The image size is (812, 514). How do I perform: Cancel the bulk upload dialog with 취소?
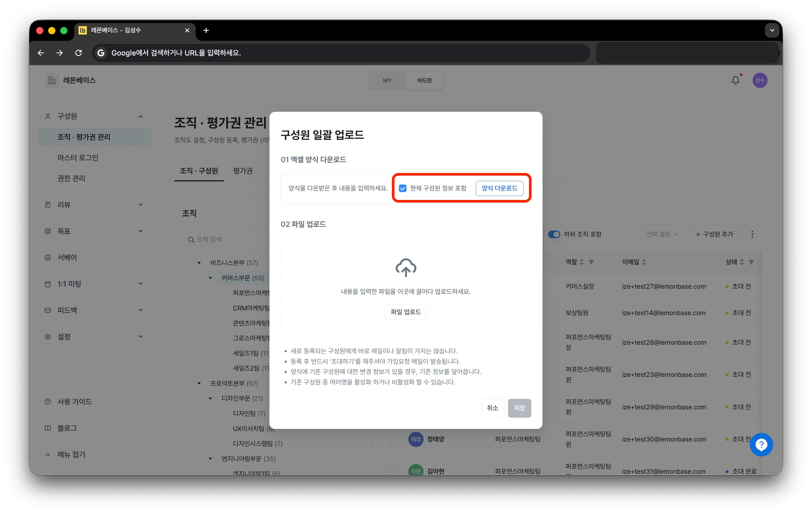tap(492, 408)
